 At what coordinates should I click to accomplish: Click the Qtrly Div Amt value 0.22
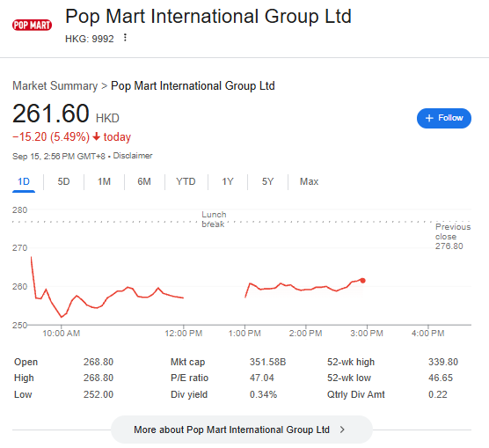coord(437,394)
